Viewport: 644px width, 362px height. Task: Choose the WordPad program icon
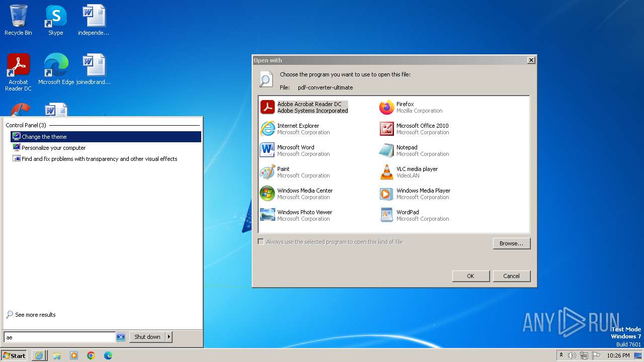point(386,215)
